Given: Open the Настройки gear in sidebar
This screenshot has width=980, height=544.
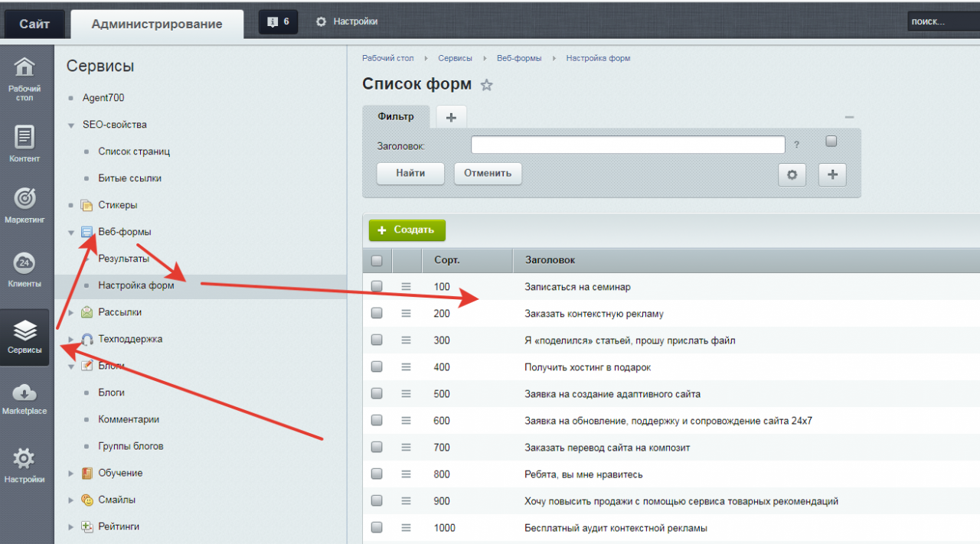Looking at the screenshot, I should pyautogui.click(x=24, y=460).
